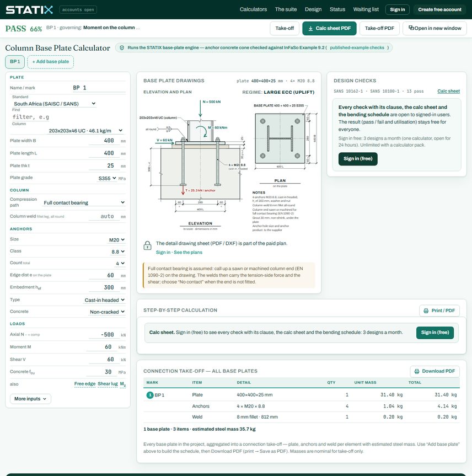This screenshot has width=472, height=476.
Task: Download the Calc sheet PDF
Action: click(x=329, y=28)
